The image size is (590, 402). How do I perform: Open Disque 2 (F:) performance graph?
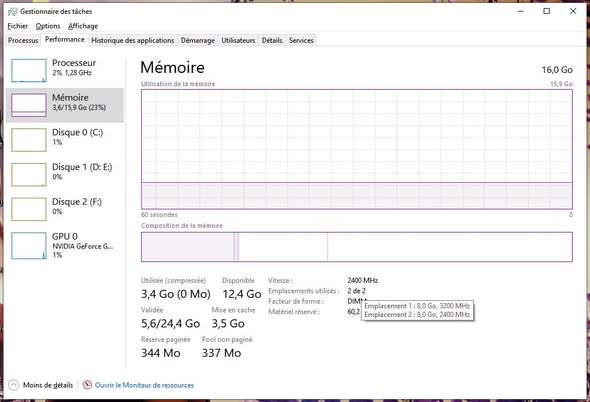[29, 209]
